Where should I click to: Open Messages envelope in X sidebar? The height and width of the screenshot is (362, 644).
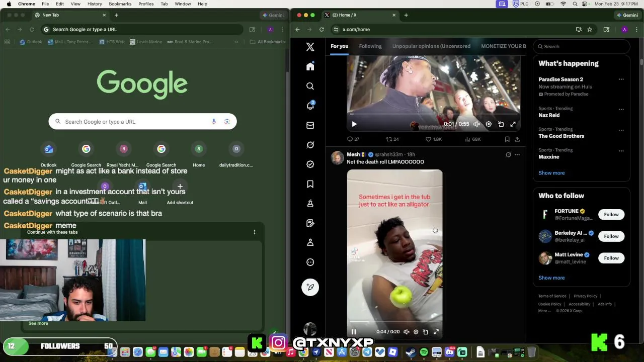pyautogui.click(x=310, y=125)
